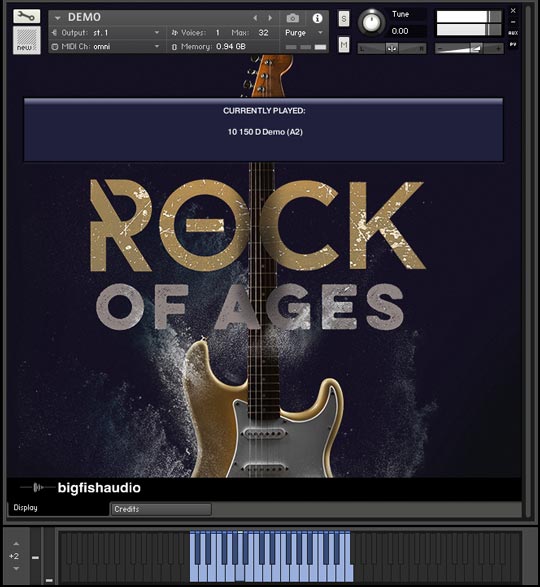Screen dimensions: 540x587
Task: Show instrument info with the 'i' icon
Action: [317, 18]
